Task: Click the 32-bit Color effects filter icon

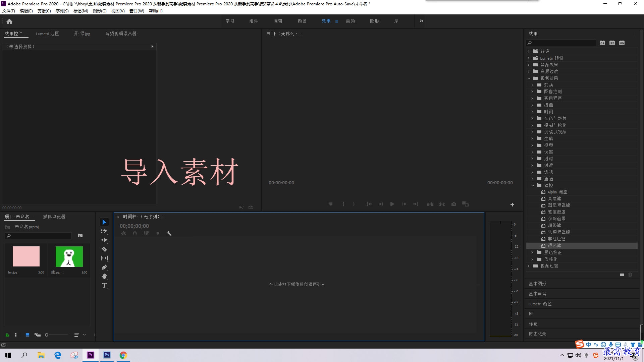Action: pos(612,43)
